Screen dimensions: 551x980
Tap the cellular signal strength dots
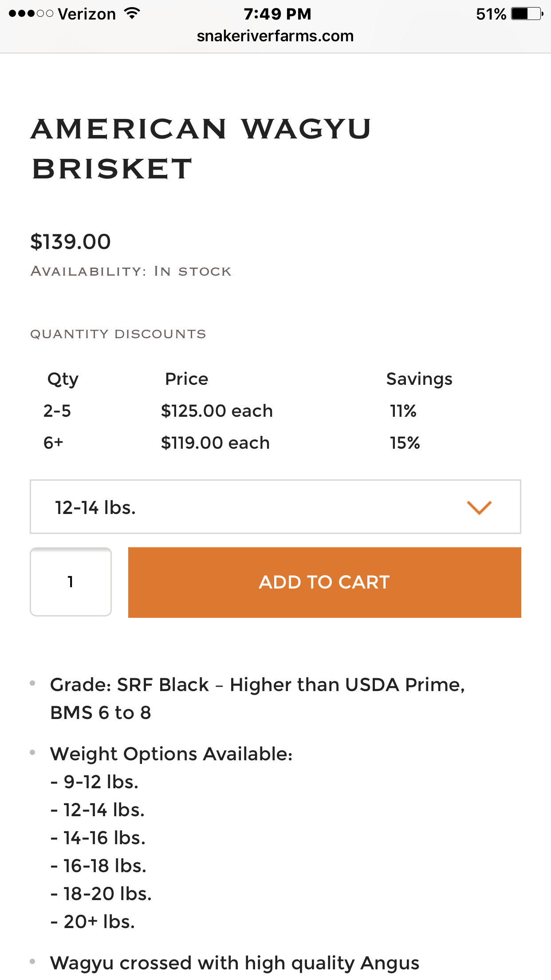pyautogui.click(x=31, y=14)
